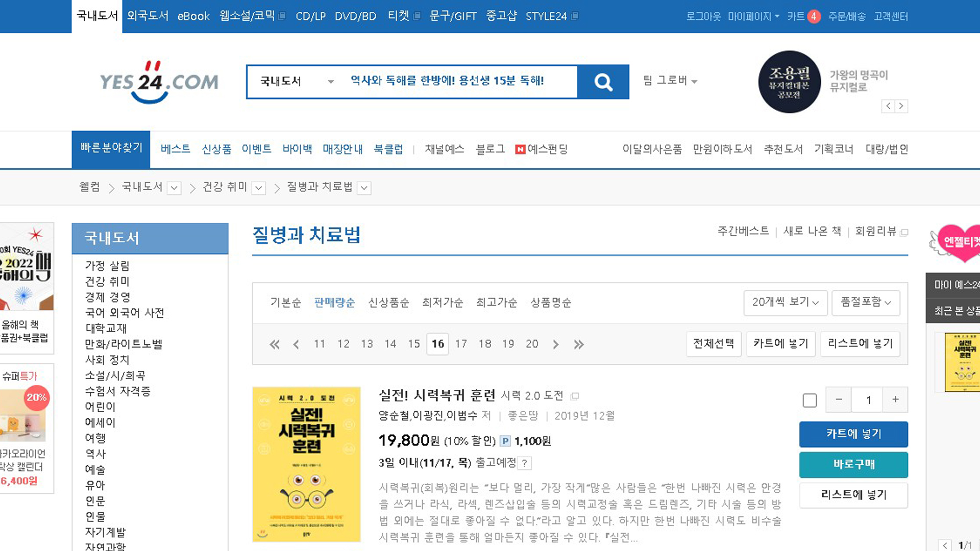Go to the previous page with left arrow
Viewport: 980px width, 551px height.
click(296, 344)
